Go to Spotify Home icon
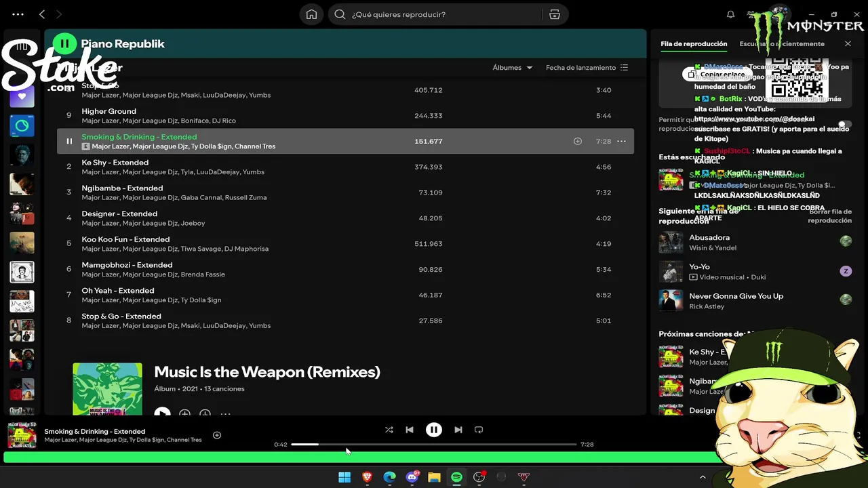This screenshot has height=488, width=868. [x=311, y=14]
